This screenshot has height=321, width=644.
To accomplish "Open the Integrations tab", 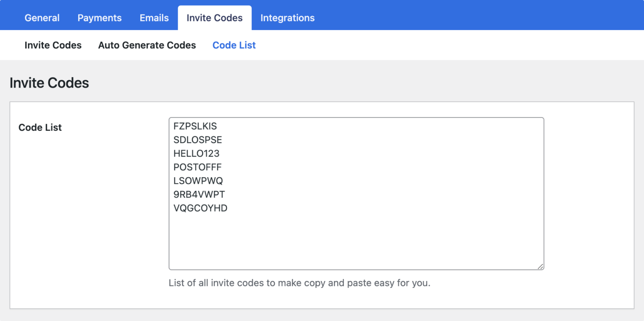I will tap(288, 18).
